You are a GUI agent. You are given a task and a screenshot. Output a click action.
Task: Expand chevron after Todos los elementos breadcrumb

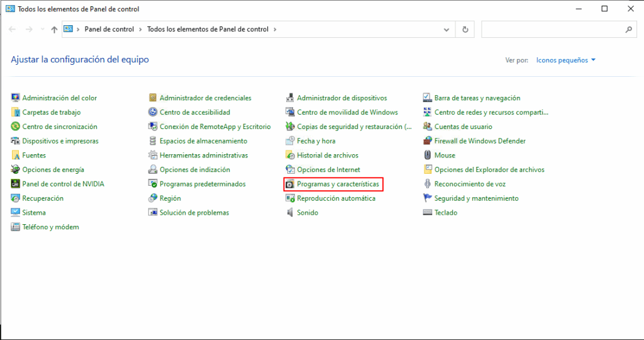tap(275, 29)
